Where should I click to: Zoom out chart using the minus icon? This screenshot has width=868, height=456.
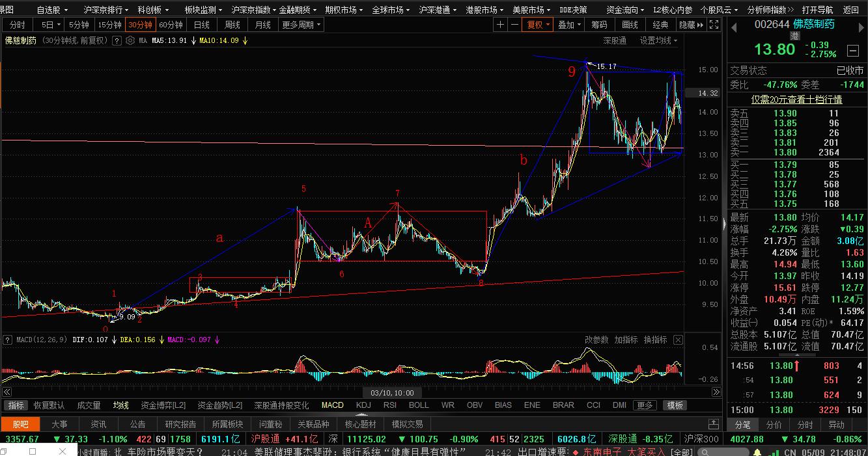click(514, 23)
